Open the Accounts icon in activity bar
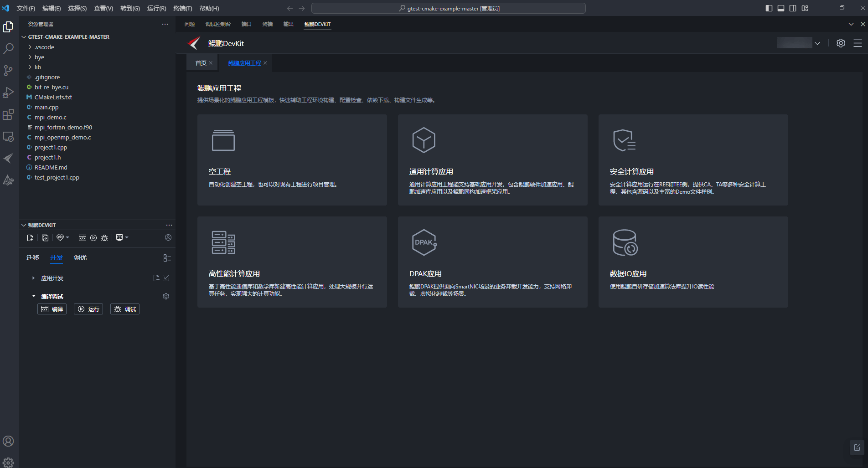This screenshot has width=868, height=468. pyautogui.click(x=8, y=441)
